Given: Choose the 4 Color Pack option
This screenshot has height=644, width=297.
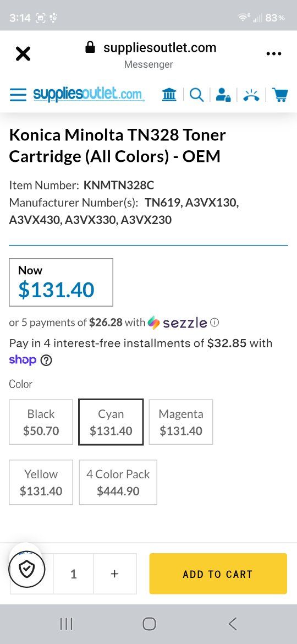Looking at the screenshot, I should coord(118,482).
